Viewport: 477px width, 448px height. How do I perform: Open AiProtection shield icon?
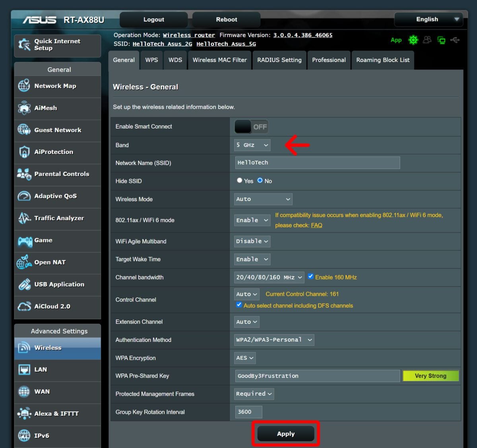(x=24, y=152)
